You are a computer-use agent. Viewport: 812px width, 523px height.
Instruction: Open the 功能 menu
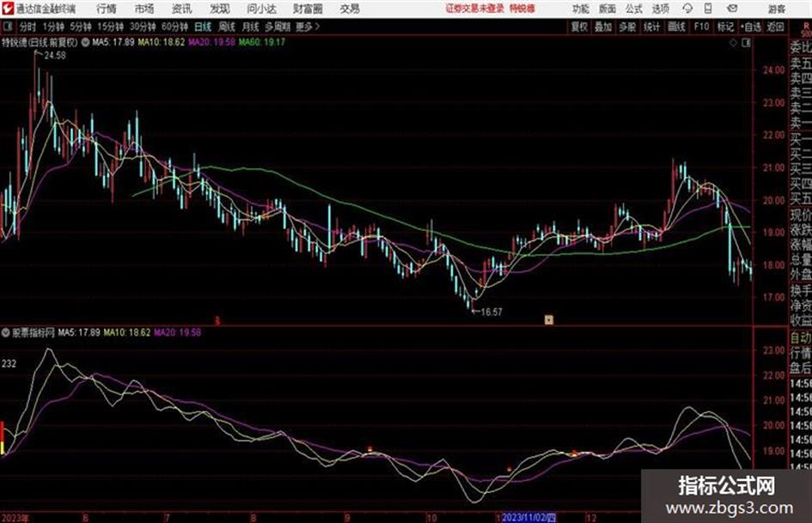point(581,9)
